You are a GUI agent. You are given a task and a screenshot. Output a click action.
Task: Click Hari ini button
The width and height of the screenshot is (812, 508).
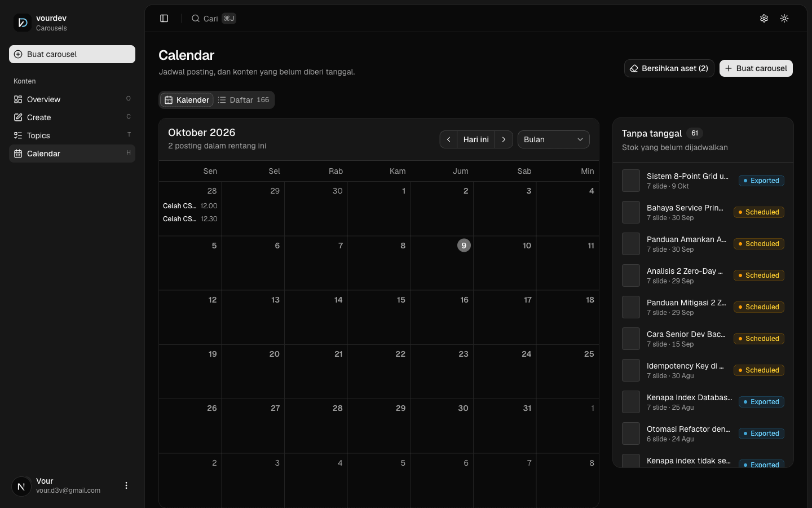point(476,139)
